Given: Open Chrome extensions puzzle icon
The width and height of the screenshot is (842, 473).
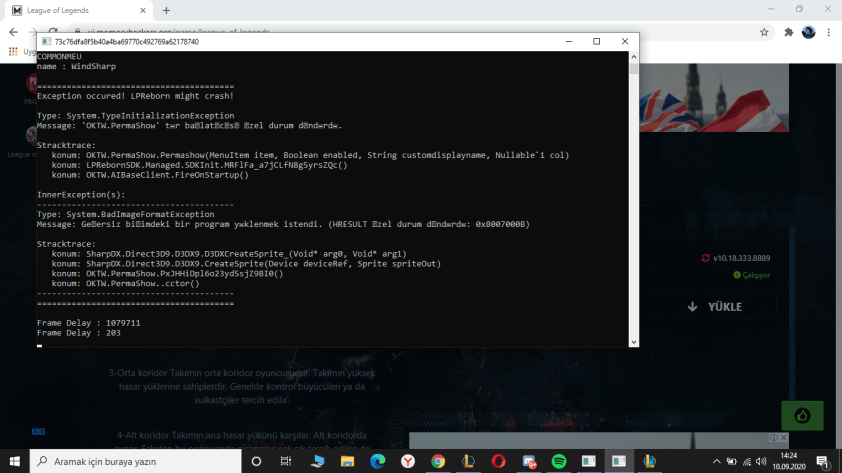Looking at the screenshot, I should pos(788,32).
